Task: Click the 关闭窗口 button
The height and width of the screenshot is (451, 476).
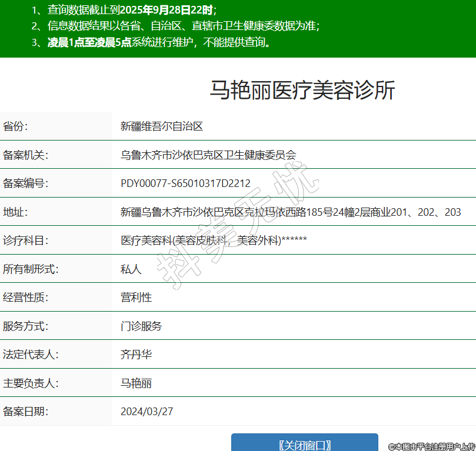Action: pos(304,444)
